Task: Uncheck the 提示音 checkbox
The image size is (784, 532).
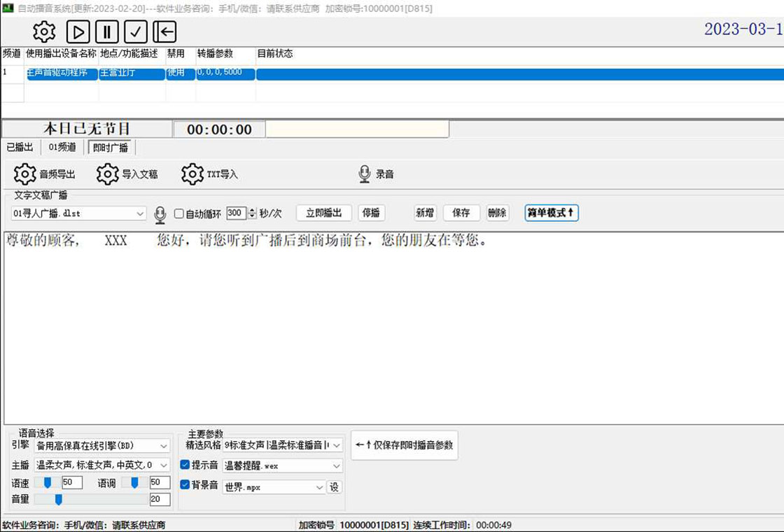Action: pyautogui.click(x=185, y=465)
